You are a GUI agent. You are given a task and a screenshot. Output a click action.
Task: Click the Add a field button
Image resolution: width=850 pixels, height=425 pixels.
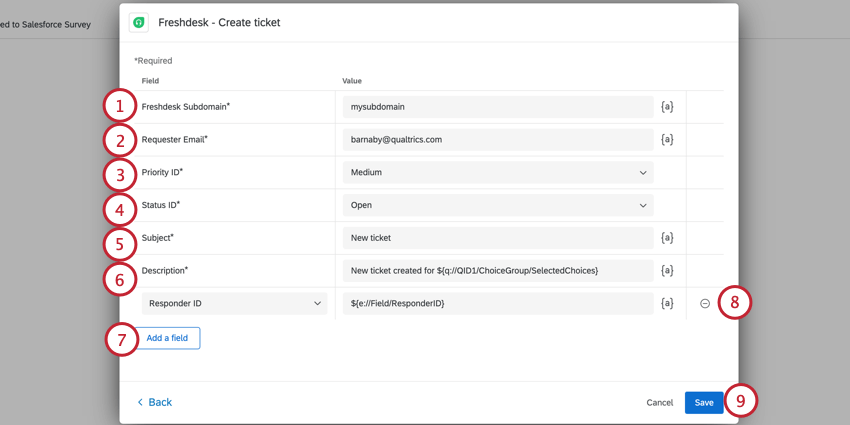[167, 338]
